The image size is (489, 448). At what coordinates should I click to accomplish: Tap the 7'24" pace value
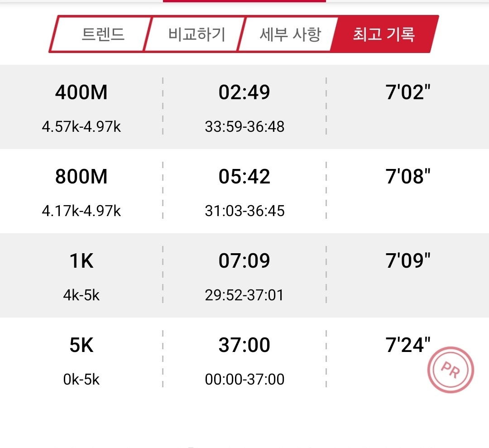point(407,345)
